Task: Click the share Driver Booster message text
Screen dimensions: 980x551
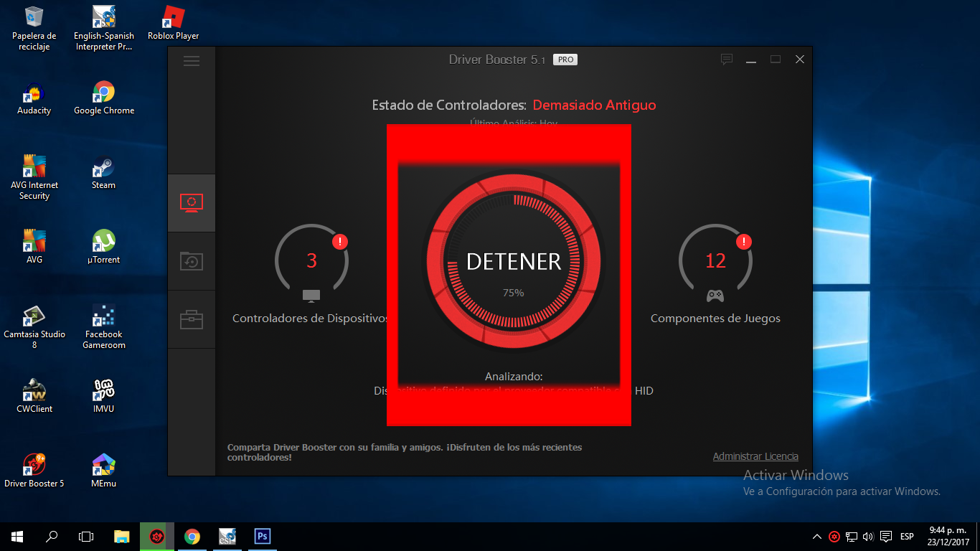Action: [405, 452]
